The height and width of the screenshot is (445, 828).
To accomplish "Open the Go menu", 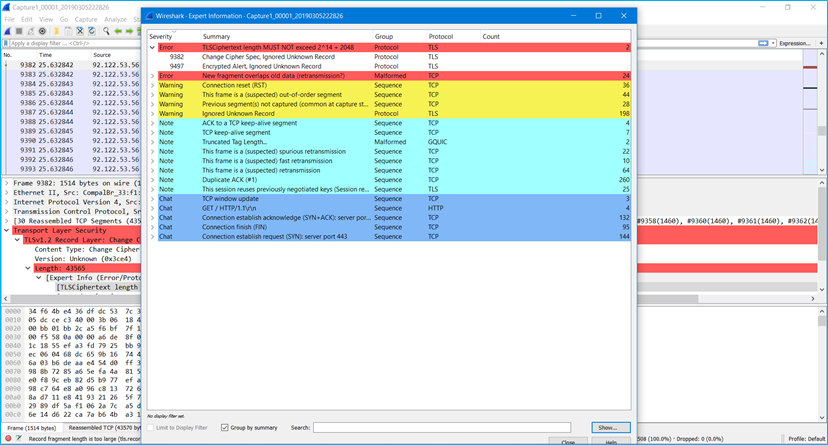I will coord(64,20).
